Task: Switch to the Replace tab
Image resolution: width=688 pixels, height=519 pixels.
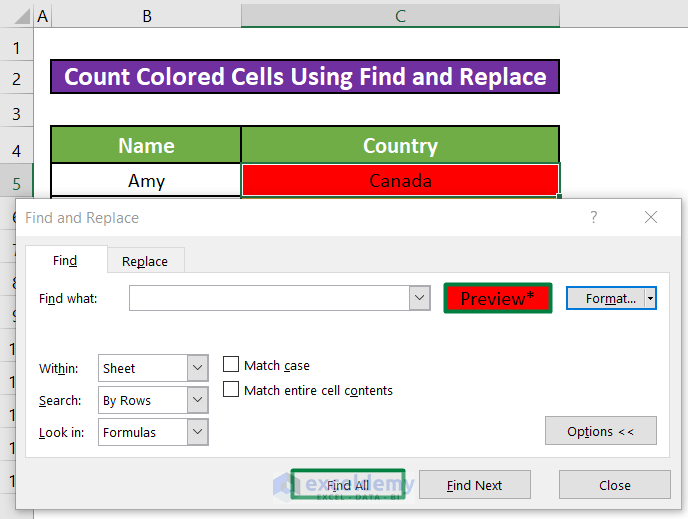Action: point(145,261)
